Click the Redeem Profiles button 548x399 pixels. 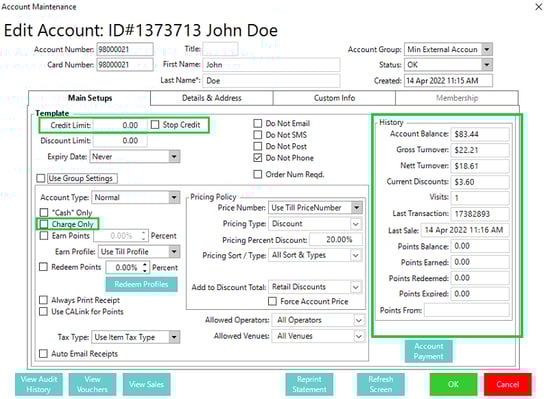click(x=141, y=284)
